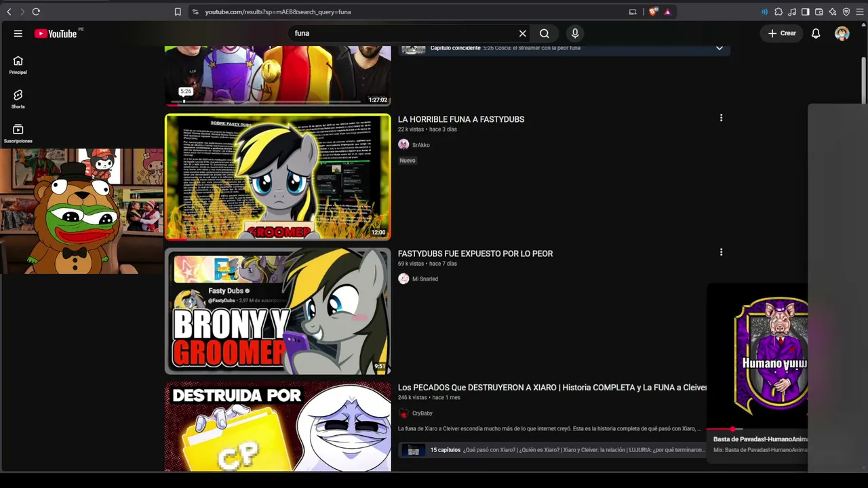The width and height of the screenshot is (868, 488).
Task: Open the browser extensions puzzle icon
Action: tap(778, 12)
